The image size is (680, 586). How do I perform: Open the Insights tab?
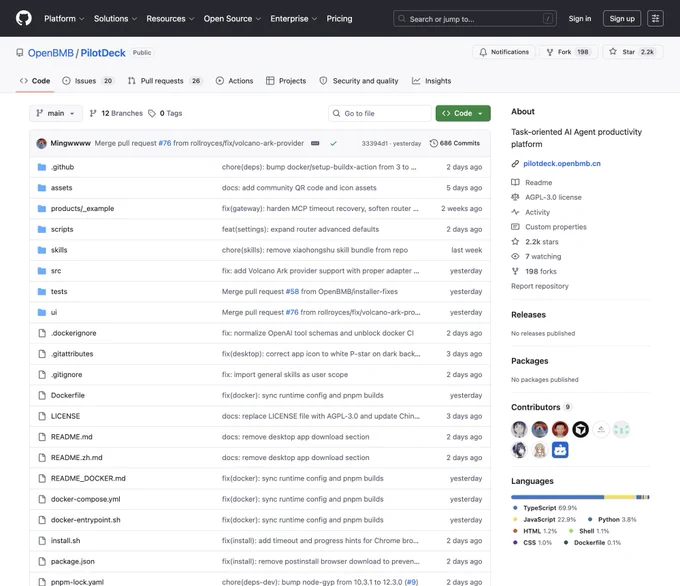coord(432,81)
